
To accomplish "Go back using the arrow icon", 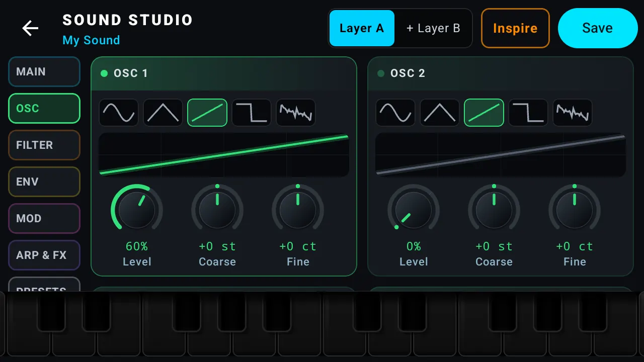I will [x=30, y=28].
